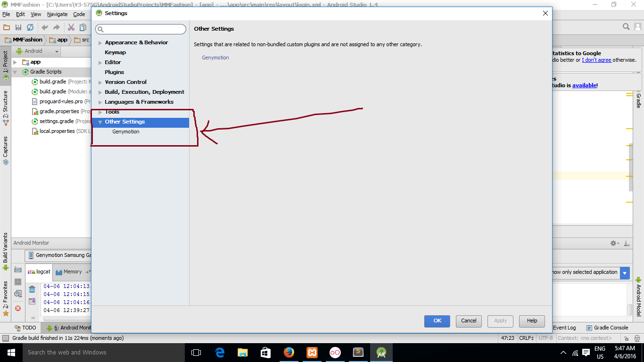This screenshot has width=644, height=362.
Task: Click the "available" update link
Action: click(584, 86)
